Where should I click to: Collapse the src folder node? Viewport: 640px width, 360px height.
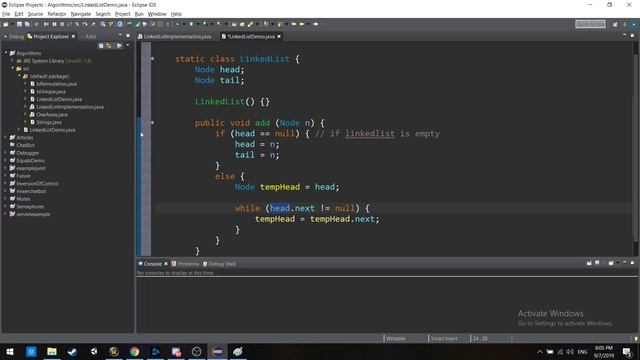click(13, 69)
